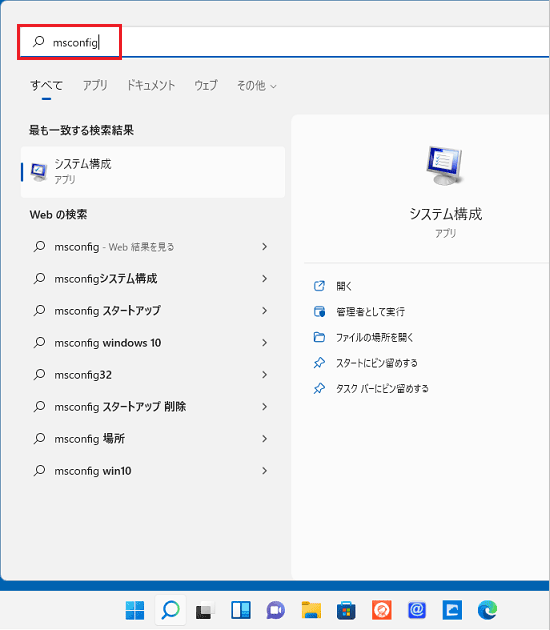Viewport: 550px width, 630px height.
Task: Open Widgets on the taskbar
Action: tap(241, 610)
